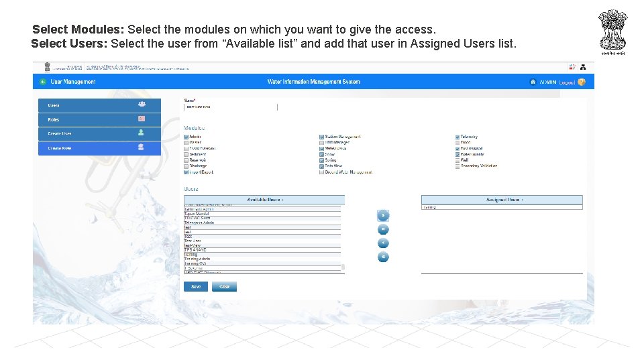
Task: Enable the Discharge module checkbox
Action: tap(186, 167)
